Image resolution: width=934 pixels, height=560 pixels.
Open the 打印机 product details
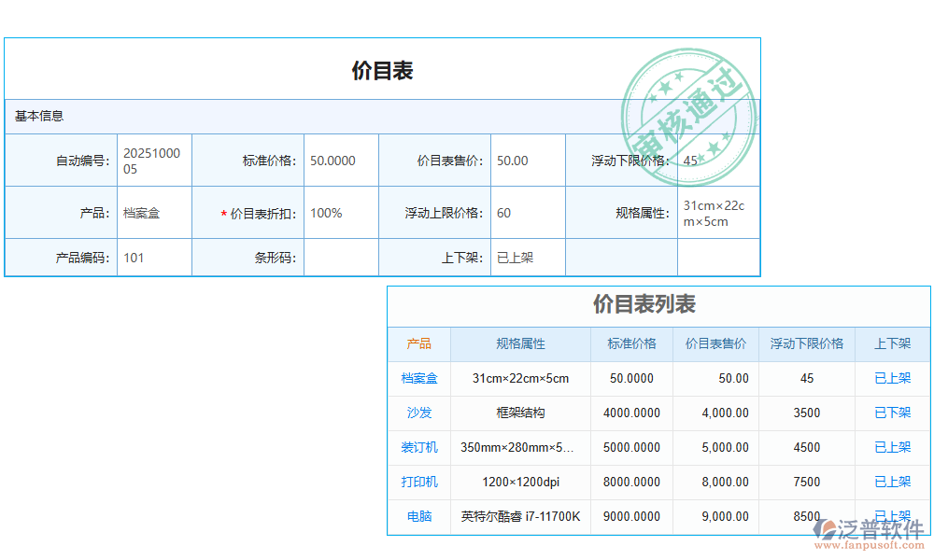[x=417, y=482]
